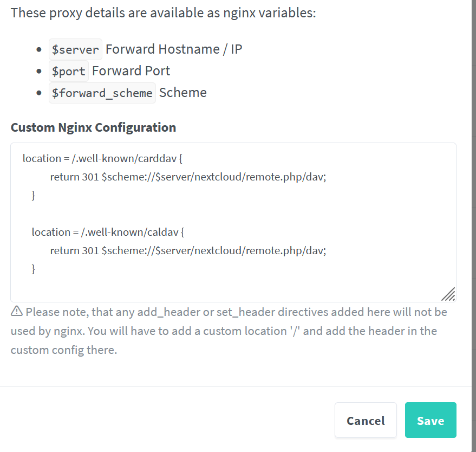Screen dimensions: 476x452
Task: Click the add_header warning note text
Action: [229, 331]
